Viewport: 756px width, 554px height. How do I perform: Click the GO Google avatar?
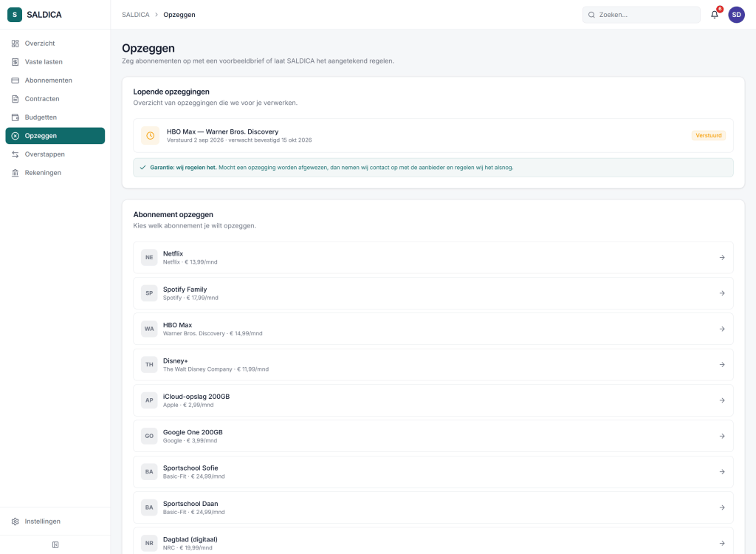149,437
